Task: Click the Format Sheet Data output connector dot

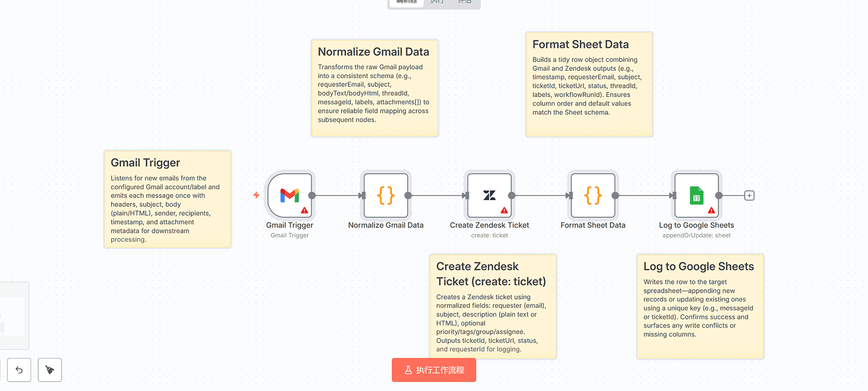Action: [x=615, y=195]
